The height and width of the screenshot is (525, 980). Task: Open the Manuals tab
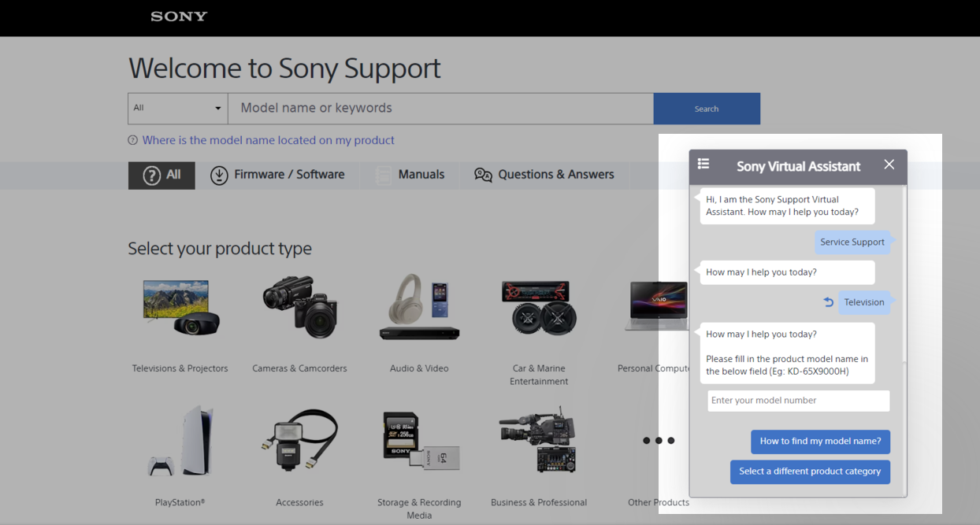[x=410, y=175]
